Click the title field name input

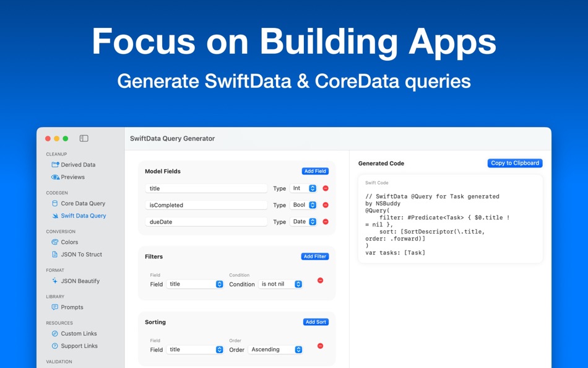[206, 188]
